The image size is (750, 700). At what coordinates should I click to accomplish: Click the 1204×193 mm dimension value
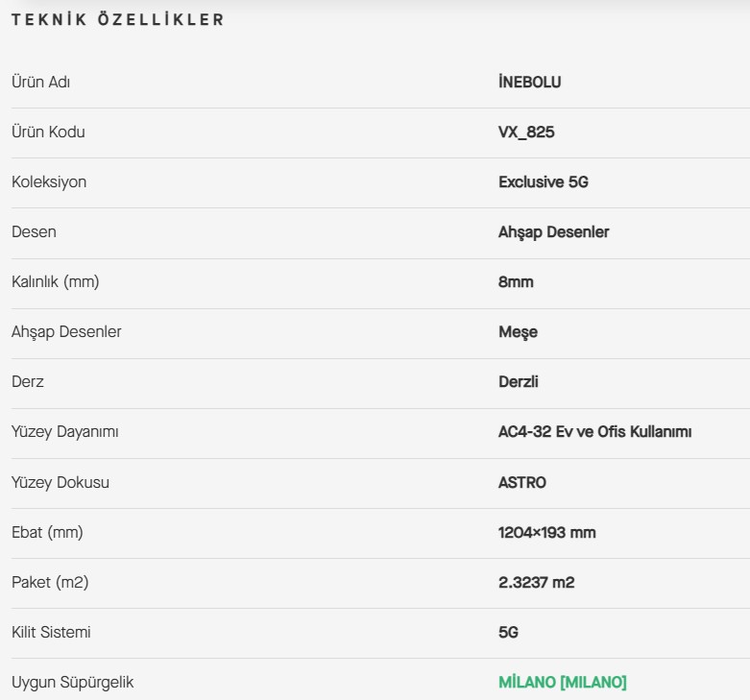coord(546,532)
